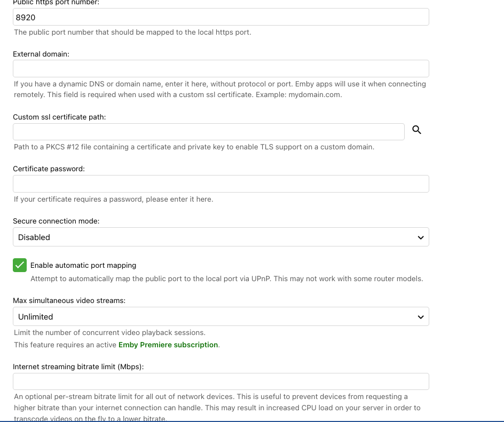Click the certificate path file browser magnifier
This screenshot has width=504, height=422.
tap(416, 130)
